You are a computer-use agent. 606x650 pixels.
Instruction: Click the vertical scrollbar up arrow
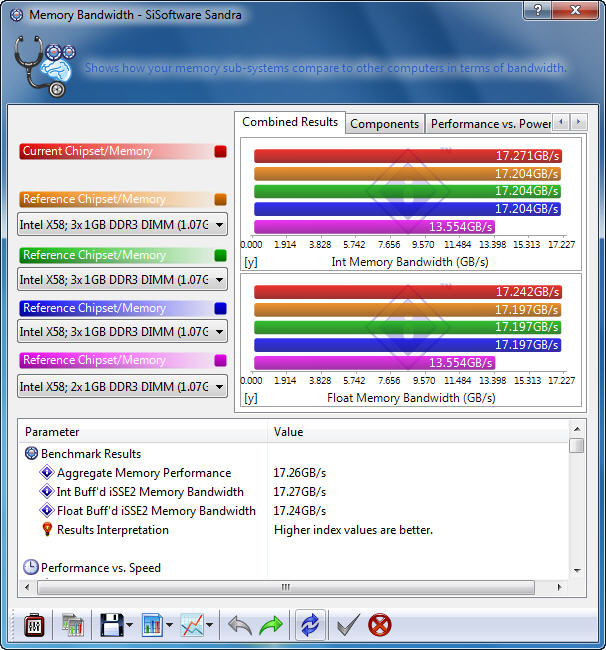(x=577, y=429)
